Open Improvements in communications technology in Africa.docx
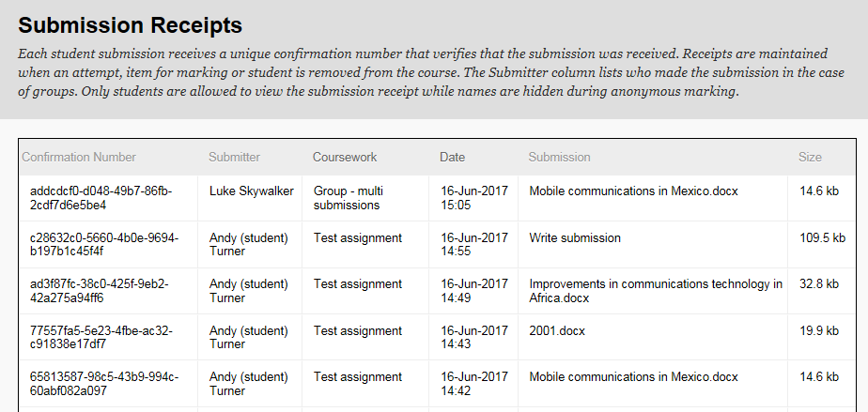Image resolution: width=868 pixels, height=412 pixels. (x=656, y=291)
